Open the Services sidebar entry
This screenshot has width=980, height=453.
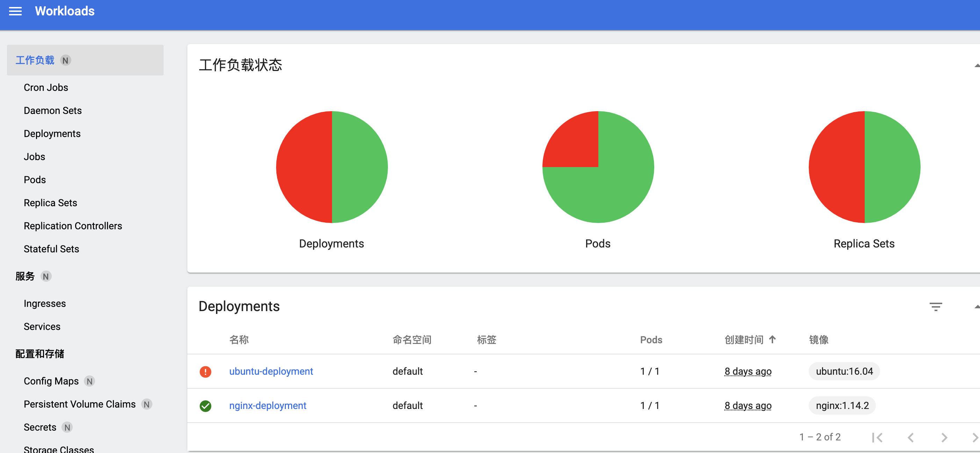[42, 326]
